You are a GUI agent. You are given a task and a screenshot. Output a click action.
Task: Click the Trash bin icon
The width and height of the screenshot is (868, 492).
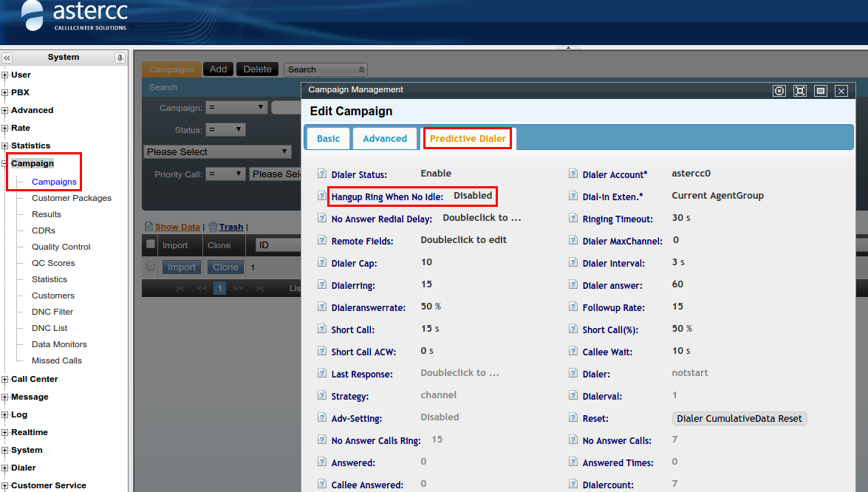213,227
